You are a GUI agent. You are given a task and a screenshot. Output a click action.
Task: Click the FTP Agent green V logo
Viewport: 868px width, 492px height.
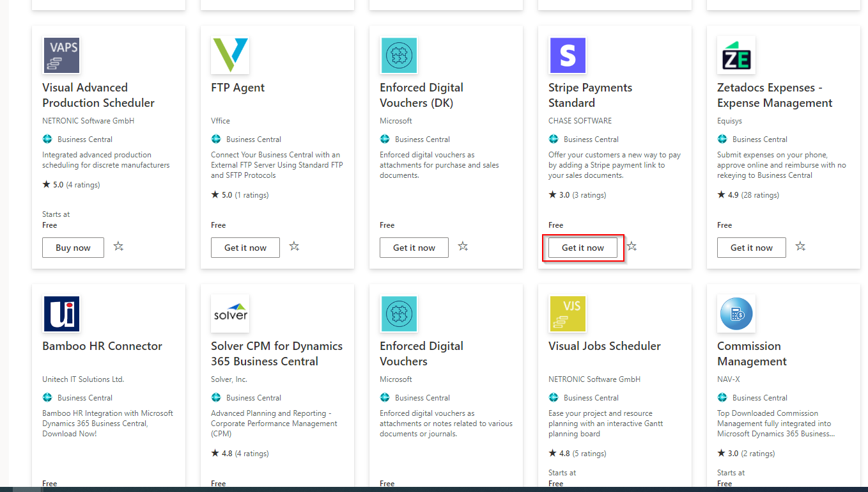(230, 55)
